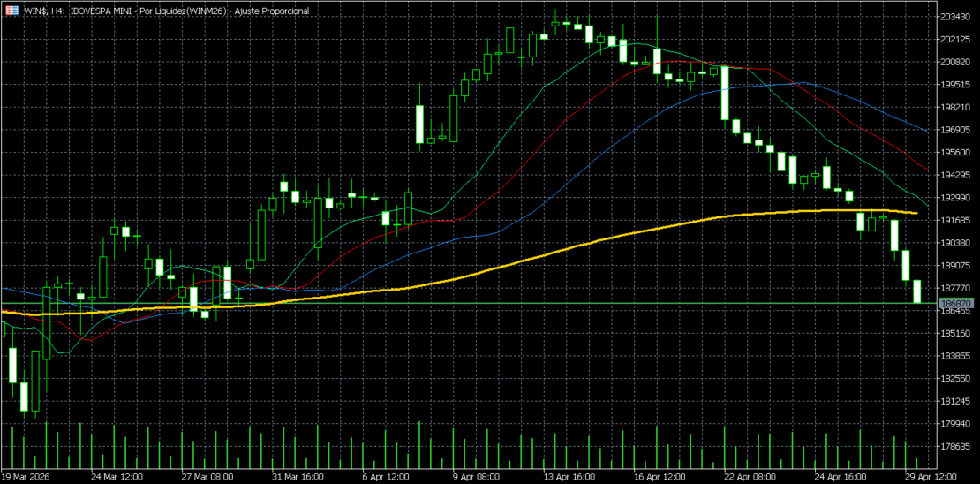Click the 22 Apr 08:00 time label
Image resolution: width=980 pixels, height=484 pixels.
[750, 476]
